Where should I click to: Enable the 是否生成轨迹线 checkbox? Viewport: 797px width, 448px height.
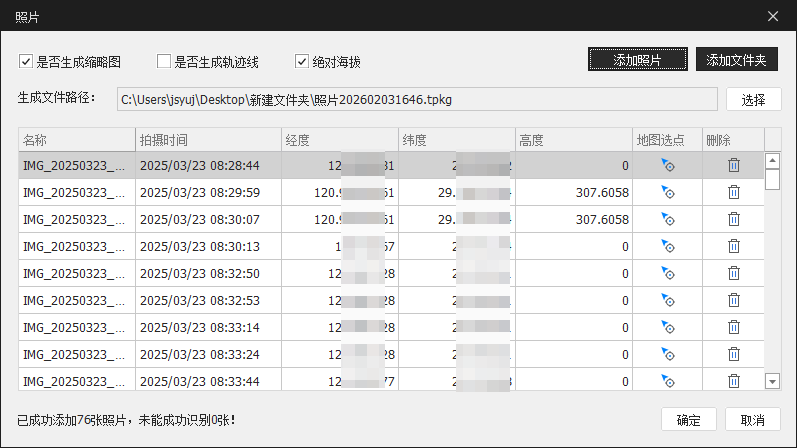[164, 62]
